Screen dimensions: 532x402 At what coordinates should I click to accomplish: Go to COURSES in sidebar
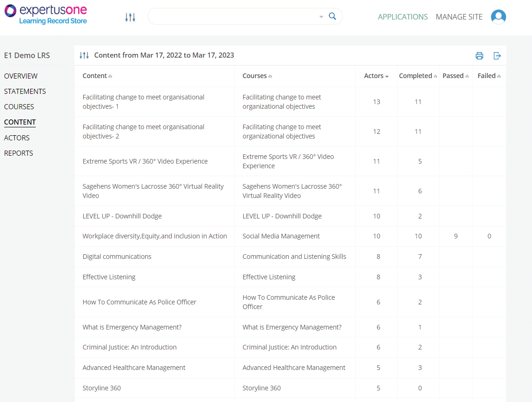click(x=19, y=107)
